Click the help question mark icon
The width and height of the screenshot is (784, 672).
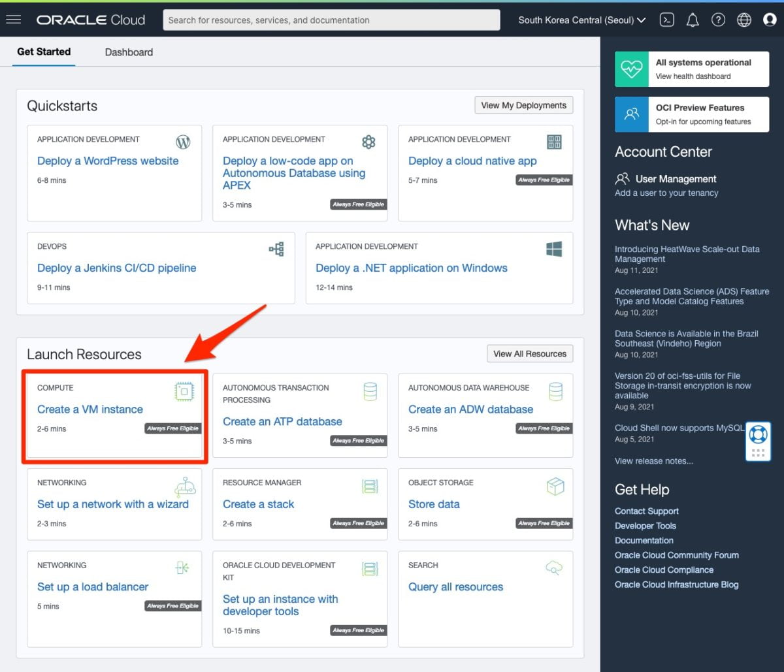click(x=719, y=20)
